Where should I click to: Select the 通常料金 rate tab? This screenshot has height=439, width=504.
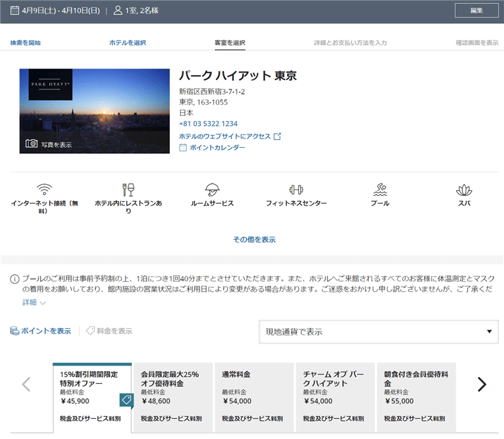point(253,396)
